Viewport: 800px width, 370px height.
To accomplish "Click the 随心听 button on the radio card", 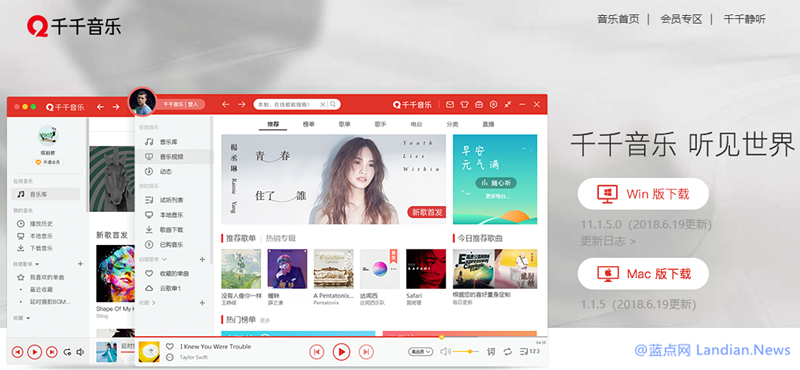I will 496,183.
